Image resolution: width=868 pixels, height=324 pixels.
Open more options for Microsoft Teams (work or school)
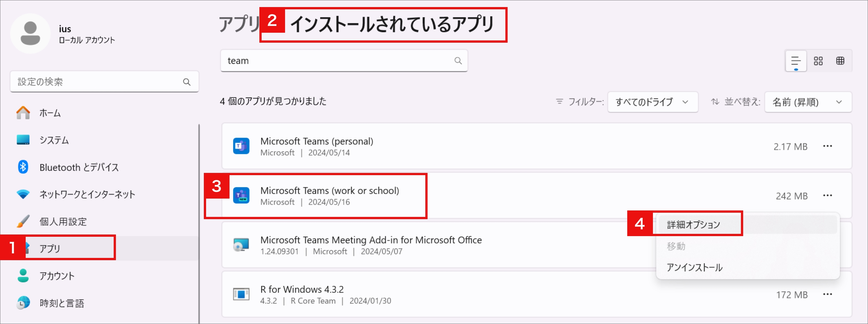pyautogui.click(x=828, y=195)
